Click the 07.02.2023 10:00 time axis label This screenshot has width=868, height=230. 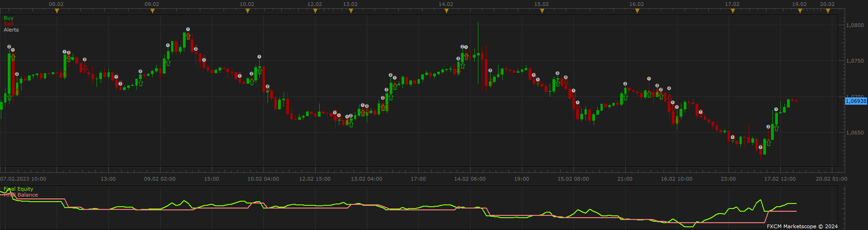coord(23,179)
